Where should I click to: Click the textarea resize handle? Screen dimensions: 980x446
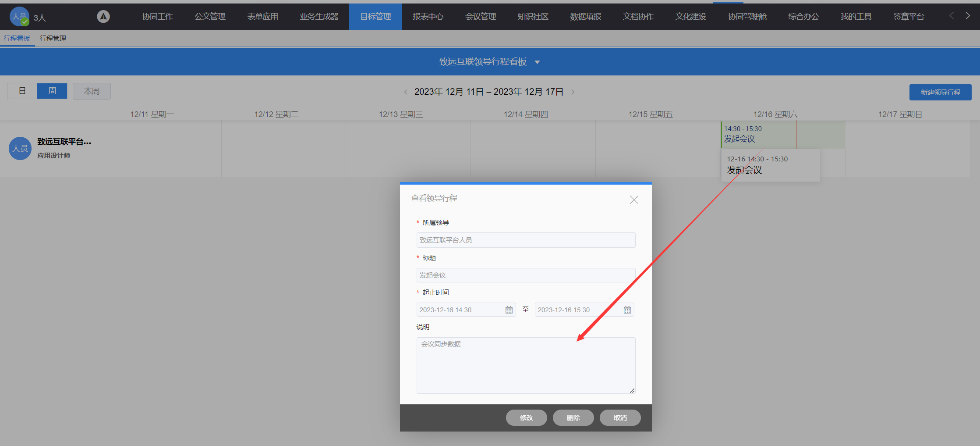click(x=632, y=390)
